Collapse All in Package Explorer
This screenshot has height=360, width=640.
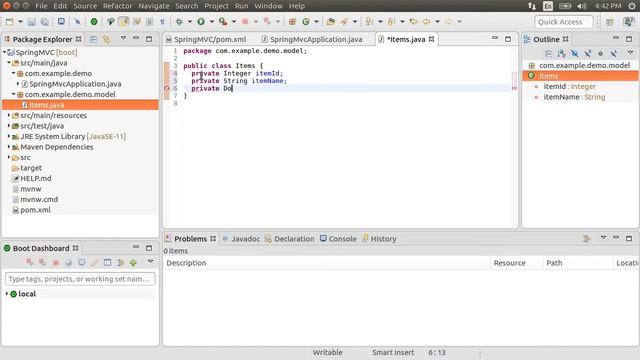tap(93, 39)
